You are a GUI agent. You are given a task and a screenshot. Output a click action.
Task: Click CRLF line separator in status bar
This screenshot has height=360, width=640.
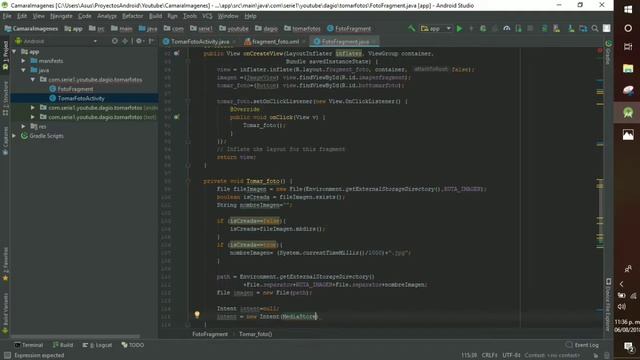[489, 356]
